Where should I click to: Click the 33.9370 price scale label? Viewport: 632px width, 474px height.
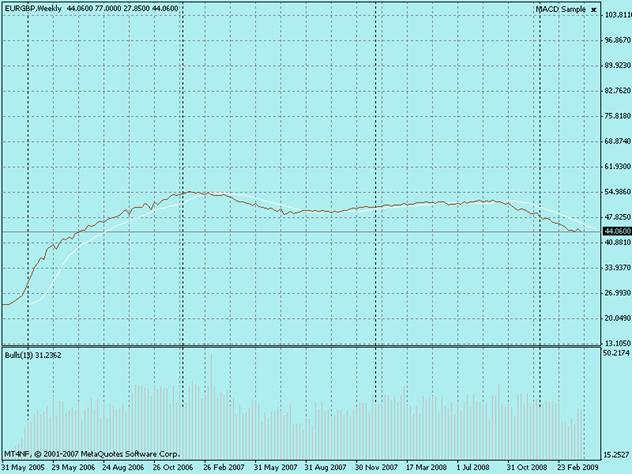coord(614,267)
